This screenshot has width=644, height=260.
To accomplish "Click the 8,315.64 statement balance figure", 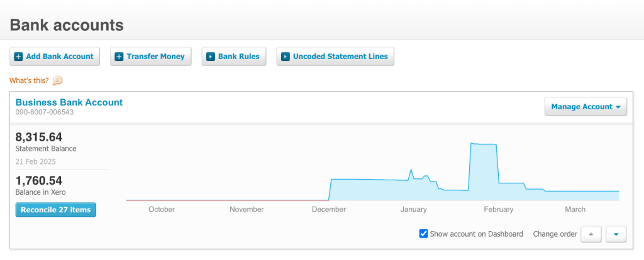I will pos(39,137).
